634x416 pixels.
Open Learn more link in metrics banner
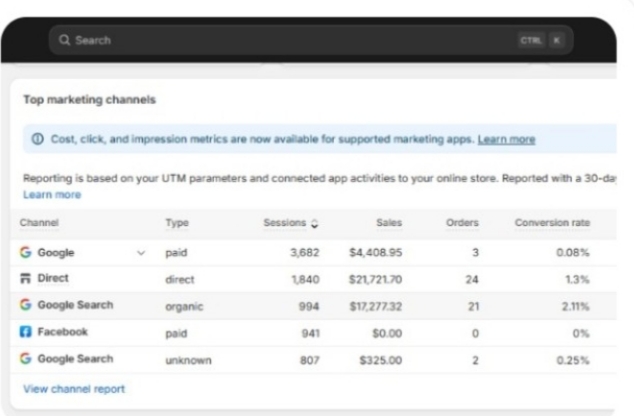[506, 139]
